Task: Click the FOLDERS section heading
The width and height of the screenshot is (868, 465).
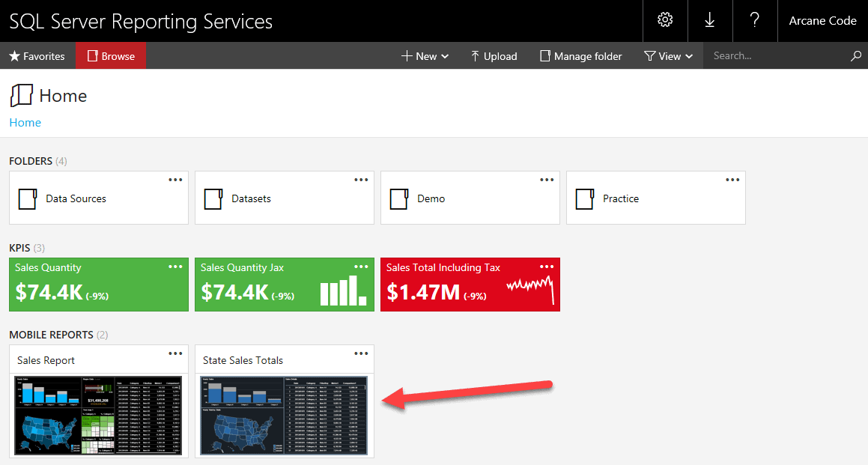Action: (31, 161)
